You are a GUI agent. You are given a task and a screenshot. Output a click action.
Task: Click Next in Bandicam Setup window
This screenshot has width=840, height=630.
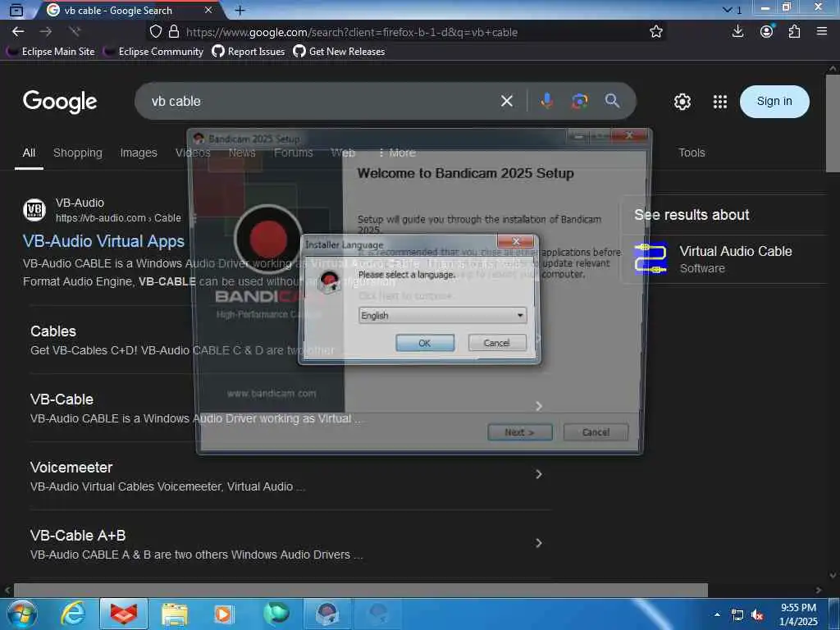tap(519, 432)
